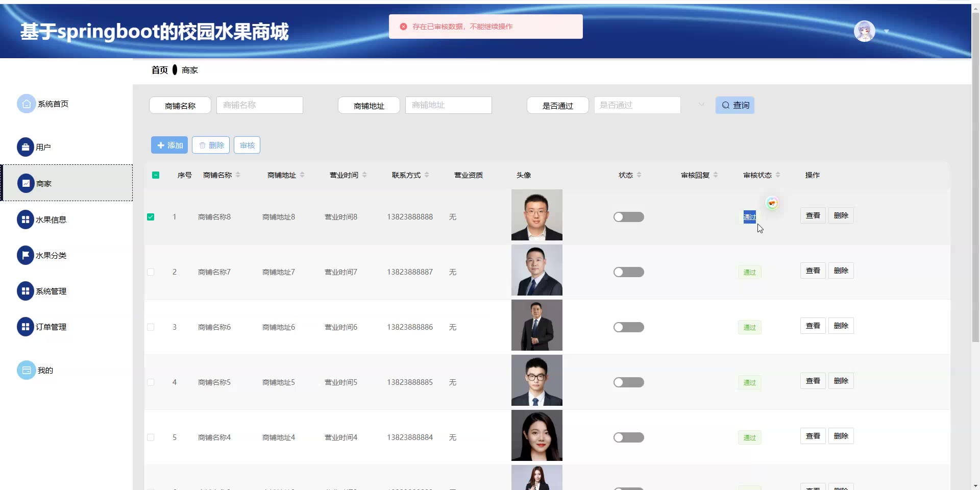Click the user avatar in the header
Image resolution: width=980 pixels, height=490 pixels.
click(x=864, y=32)
